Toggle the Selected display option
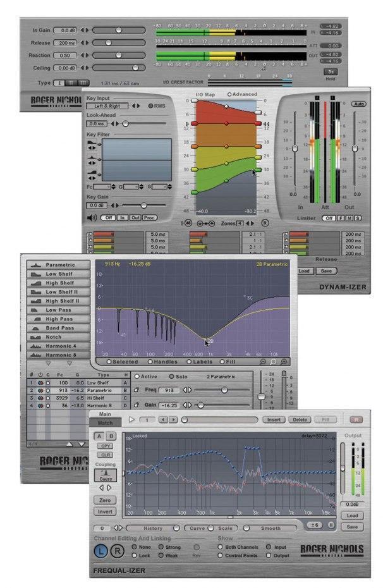 pyautogui.click(x=109, y=362)
